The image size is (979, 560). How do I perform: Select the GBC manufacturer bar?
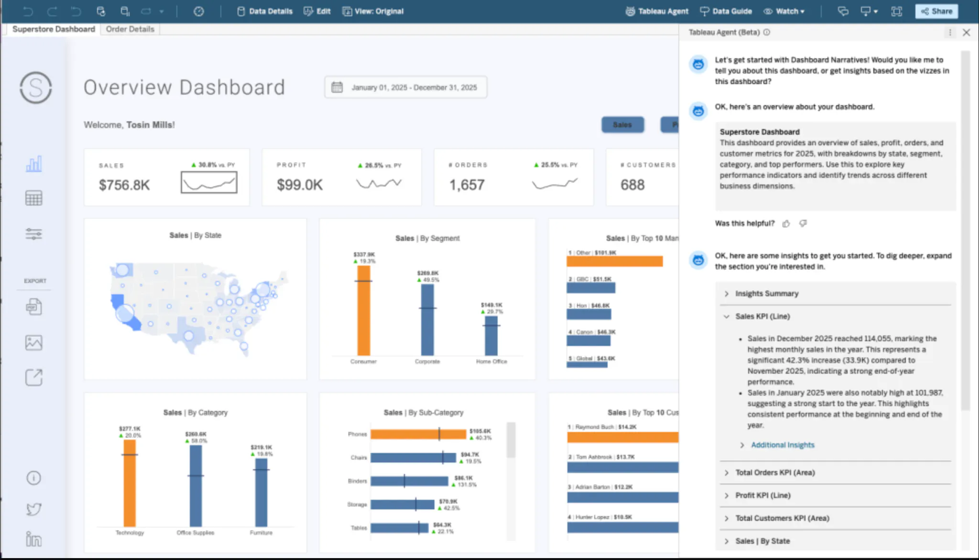coord(591,288)
